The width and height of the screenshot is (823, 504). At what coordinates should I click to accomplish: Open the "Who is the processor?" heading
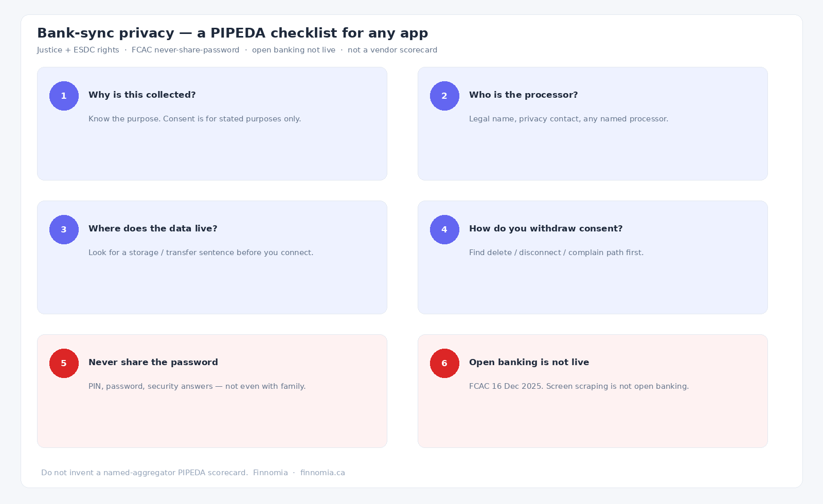click(x=523, y=95)
